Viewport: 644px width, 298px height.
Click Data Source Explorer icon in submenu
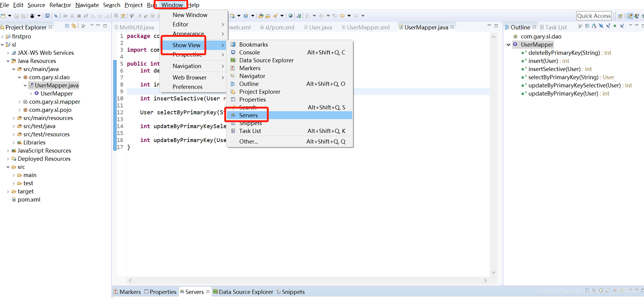233,60
